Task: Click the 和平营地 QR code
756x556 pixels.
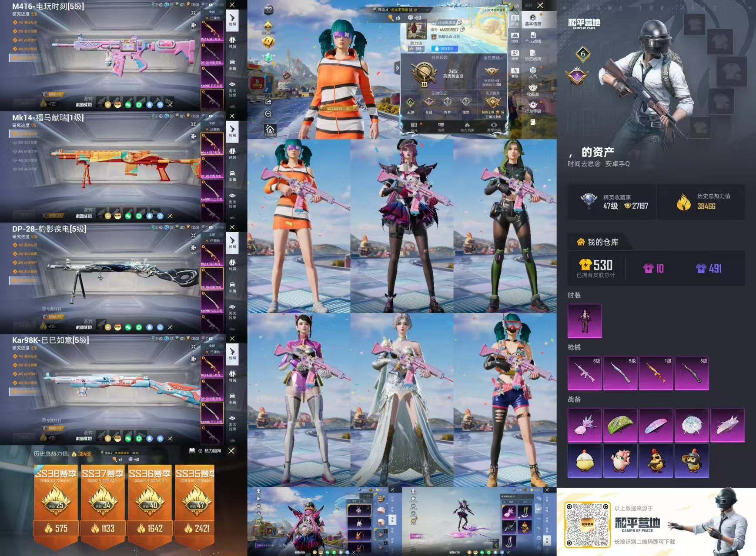Action: 587,524
